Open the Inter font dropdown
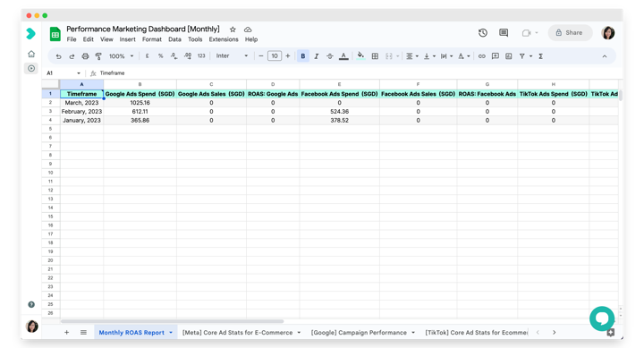644x348 pixels. pyautogui.click(x=232, y=56)
